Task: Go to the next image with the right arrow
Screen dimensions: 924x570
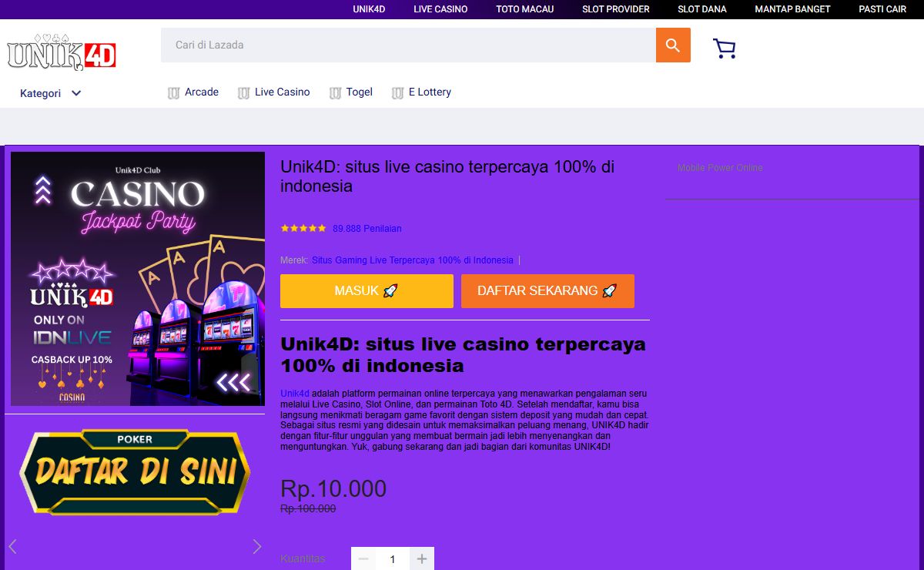Action: 257,547
